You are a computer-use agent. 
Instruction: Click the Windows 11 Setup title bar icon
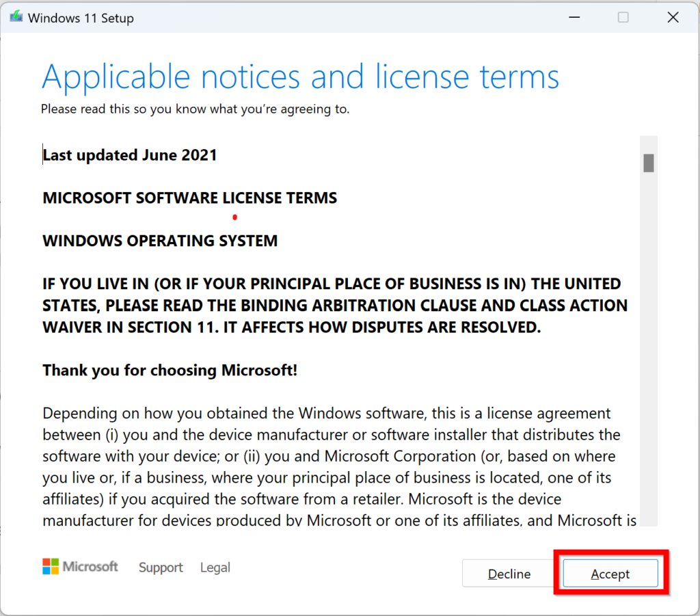(16, 17)
